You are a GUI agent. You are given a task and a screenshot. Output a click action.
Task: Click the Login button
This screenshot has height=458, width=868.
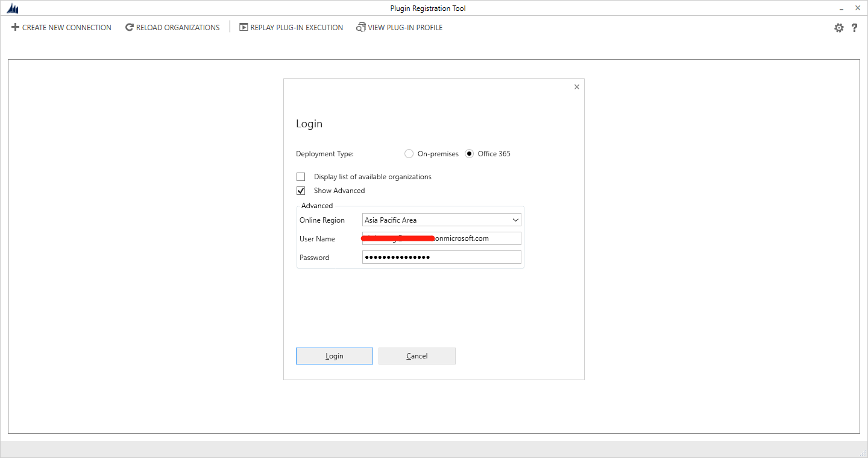pyautogui.click(x=335, y=356)
